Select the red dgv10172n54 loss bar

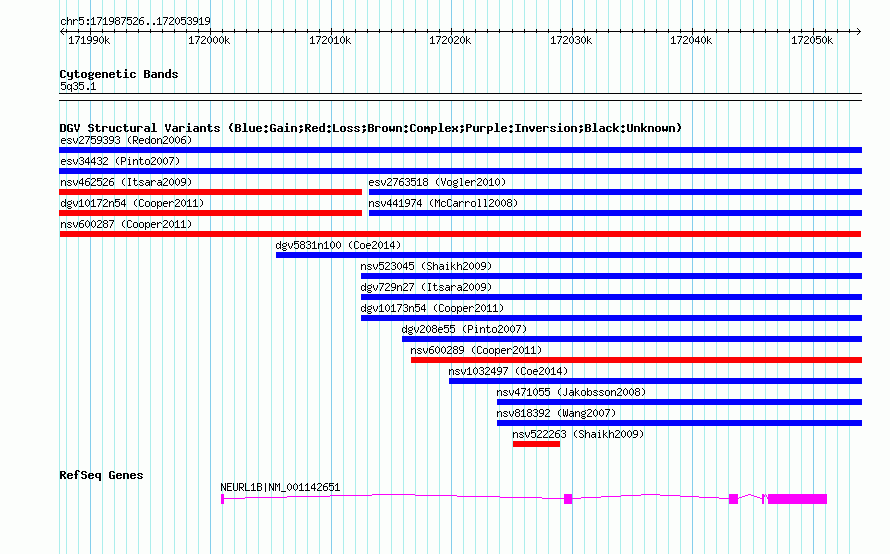tap(211, 213)
